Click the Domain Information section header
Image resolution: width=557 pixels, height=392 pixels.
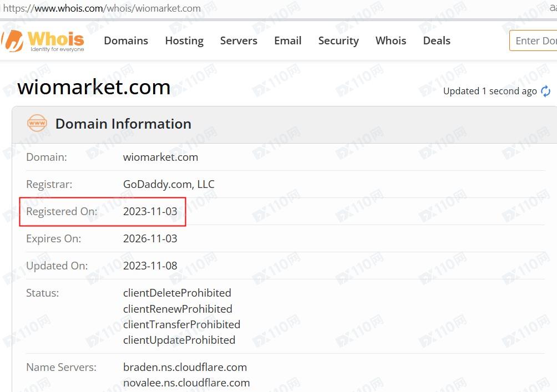123,124
